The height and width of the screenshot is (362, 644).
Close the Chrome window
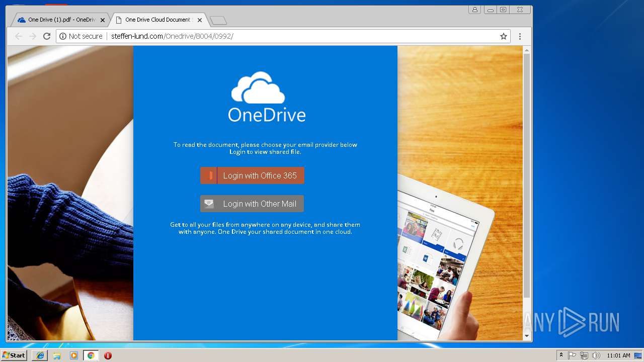click(x=520, y=10)
